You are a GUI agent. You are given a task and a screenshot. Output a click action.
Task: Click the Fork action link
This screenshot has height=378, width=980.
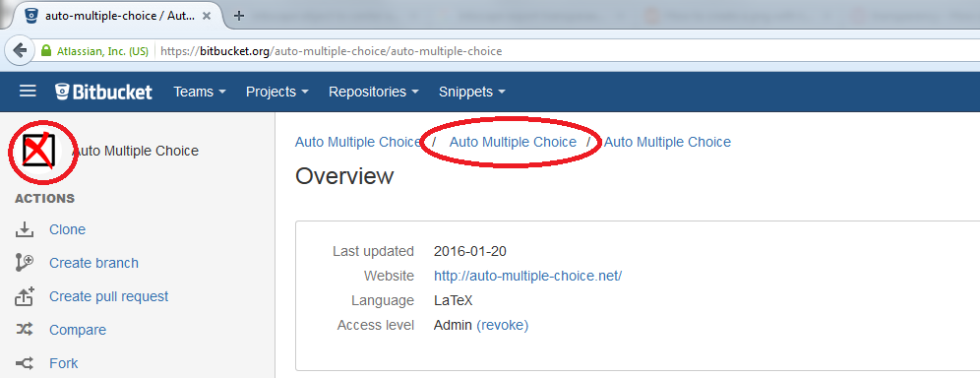tap(64, 363)
